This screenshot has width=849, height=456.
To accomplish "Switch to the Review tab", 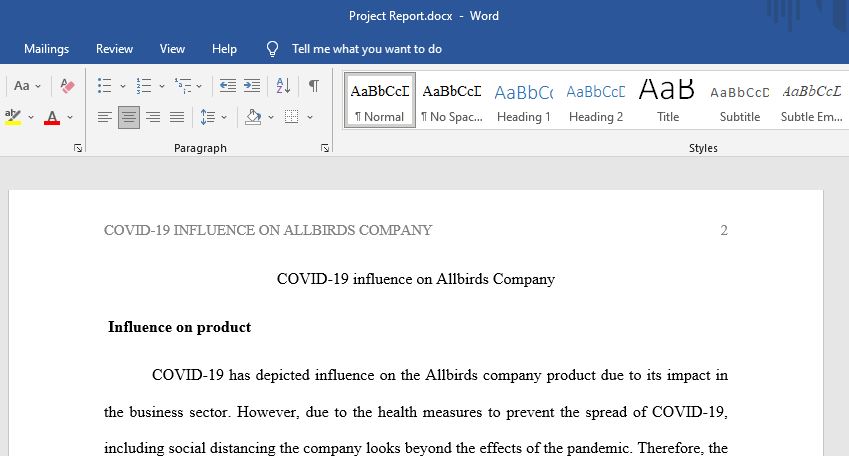I will [x=114, y=49].
